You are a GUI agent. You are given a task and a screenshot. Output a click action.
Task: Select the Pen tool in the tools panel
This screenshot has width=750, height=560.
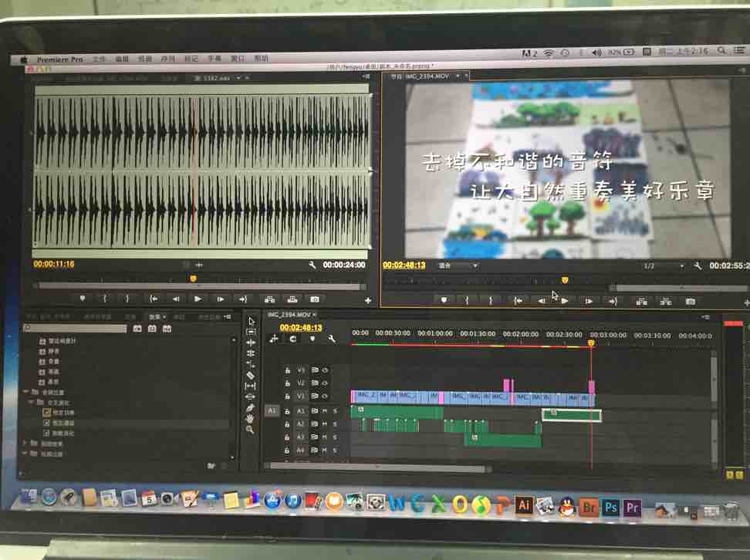[250, 407]
